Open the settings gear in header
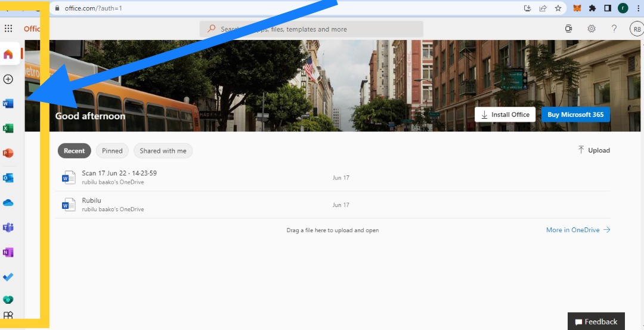The image size is (644, 330). [592, 29]
